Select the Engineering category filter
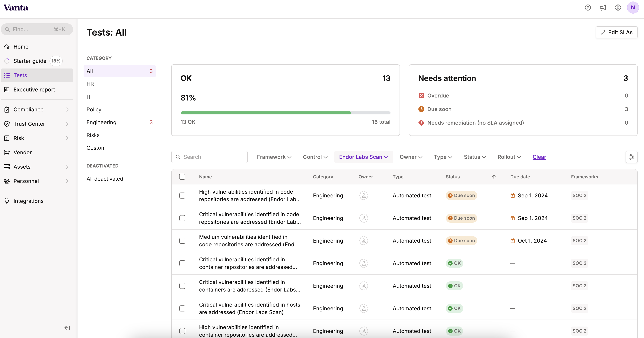This screenshot has width=644, height=338. click(x=101, y=123)
